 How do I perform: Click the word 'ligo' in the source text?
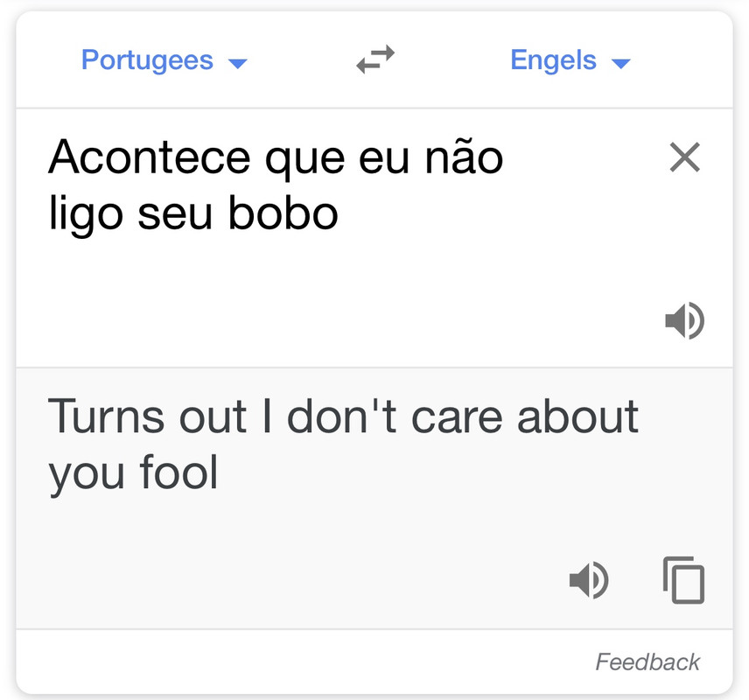point(86,215)
